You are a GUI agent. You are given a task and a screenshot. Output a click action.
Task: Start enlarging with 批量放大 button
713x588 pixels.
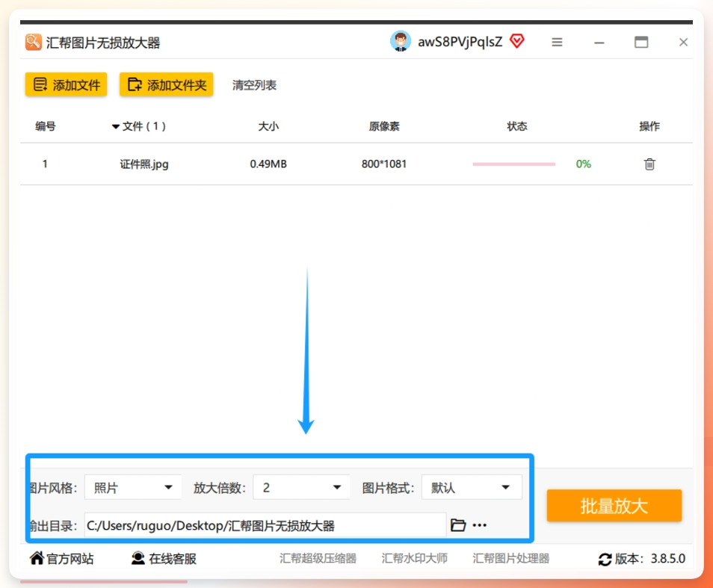pyautogui.click(x=614, y=505)
